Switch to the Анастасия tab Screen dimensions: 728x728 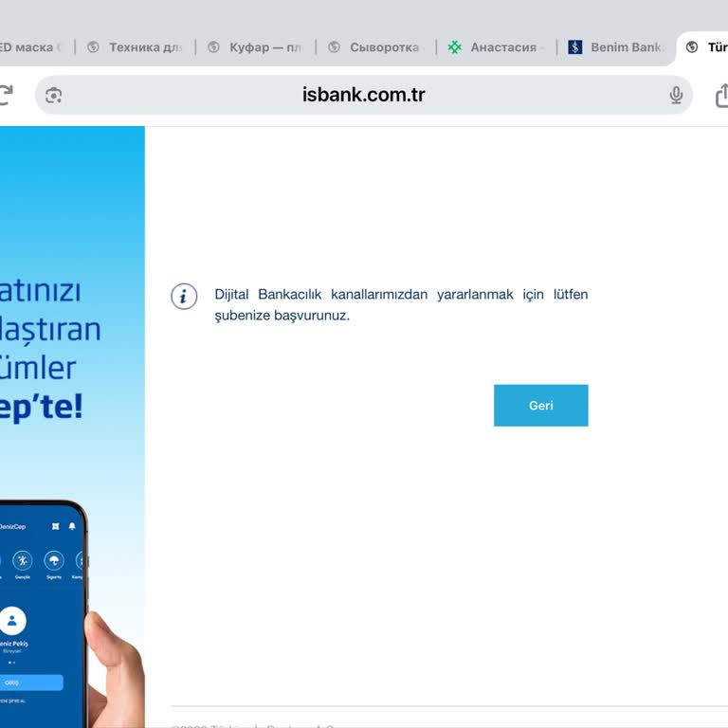tap(497, 47)
